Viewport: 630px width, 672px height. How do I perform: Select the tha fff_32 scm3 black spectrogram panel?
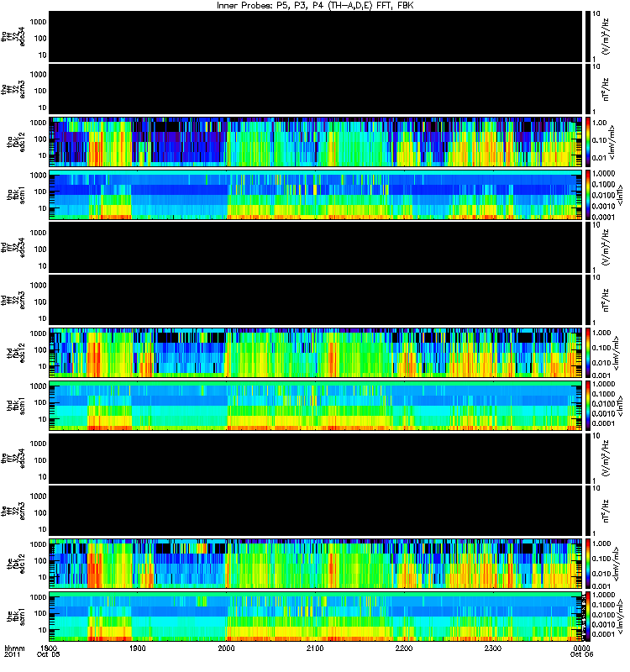point(316,89)
